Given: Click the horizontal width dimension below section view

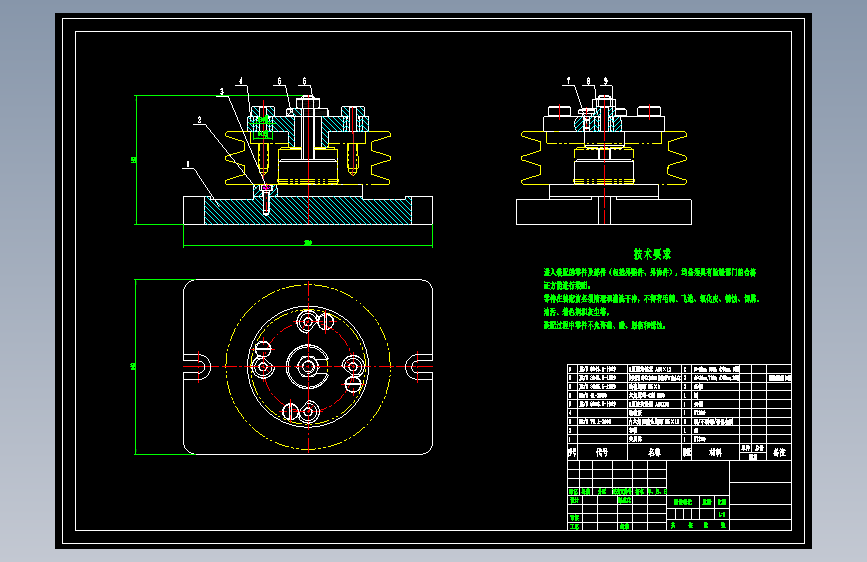Looking at the screenshot, I should click(x=308, y=243).
